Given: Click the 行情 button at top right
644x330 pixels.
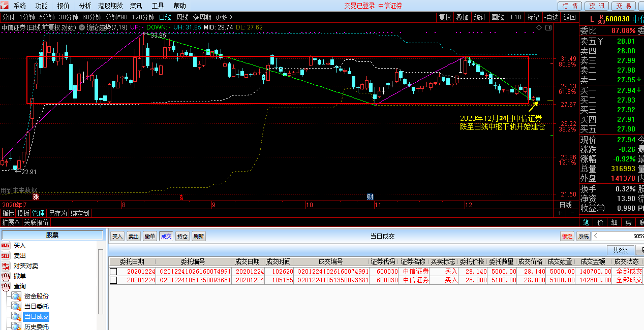Looking at the screenshot, I should 570,6.
